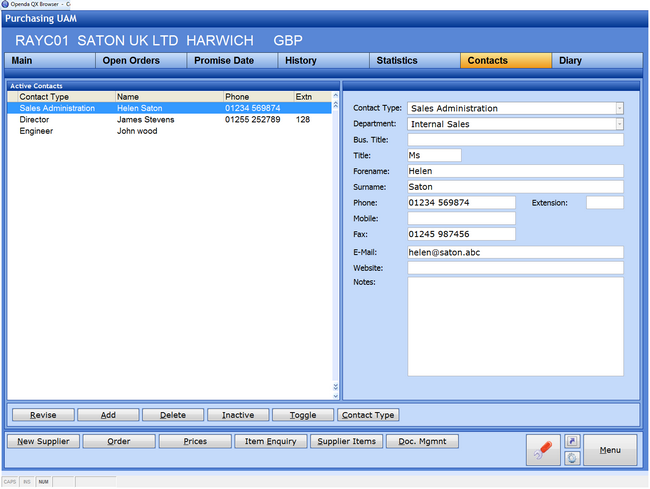This screenshot has width=650, height=489.
Task: Click the New Supplier button
Action: tap(43, 441)
